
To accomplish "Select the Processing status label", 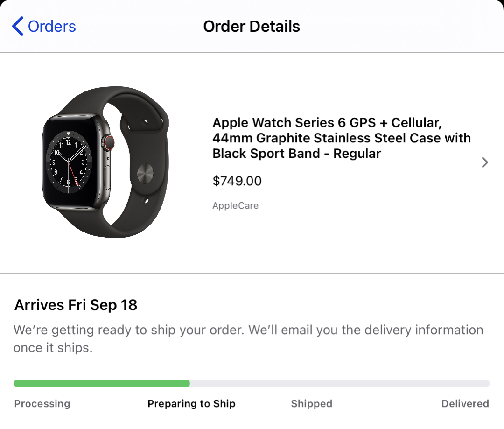I will coord(42,404).
